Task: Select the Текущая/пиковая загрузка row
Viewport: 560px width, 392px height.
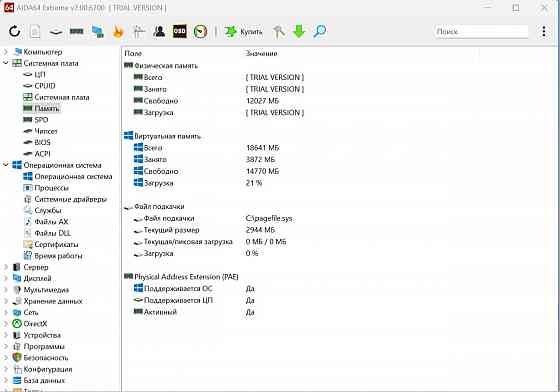Action: [x=210, y=242]
